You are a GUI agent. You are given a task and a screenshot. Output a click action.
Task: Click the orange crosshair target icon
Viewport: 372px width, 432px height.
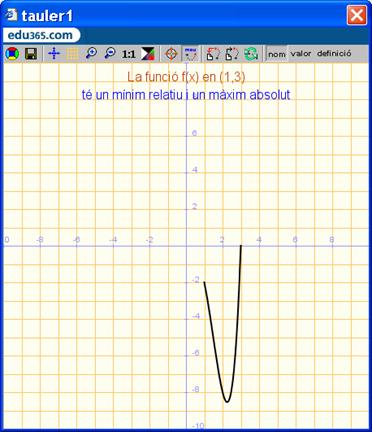pos(171,54)
